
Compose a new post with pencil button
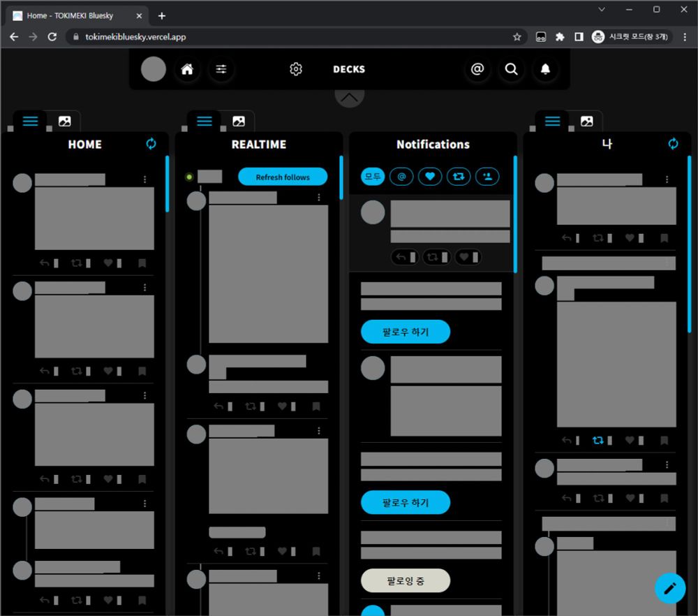point(670,588)
